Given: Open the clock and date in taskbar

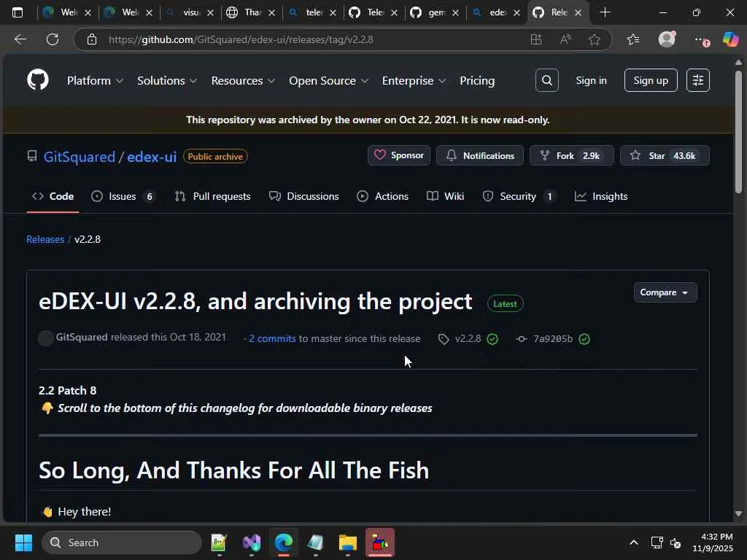Looking at the screenshot, I should (713, 542).
